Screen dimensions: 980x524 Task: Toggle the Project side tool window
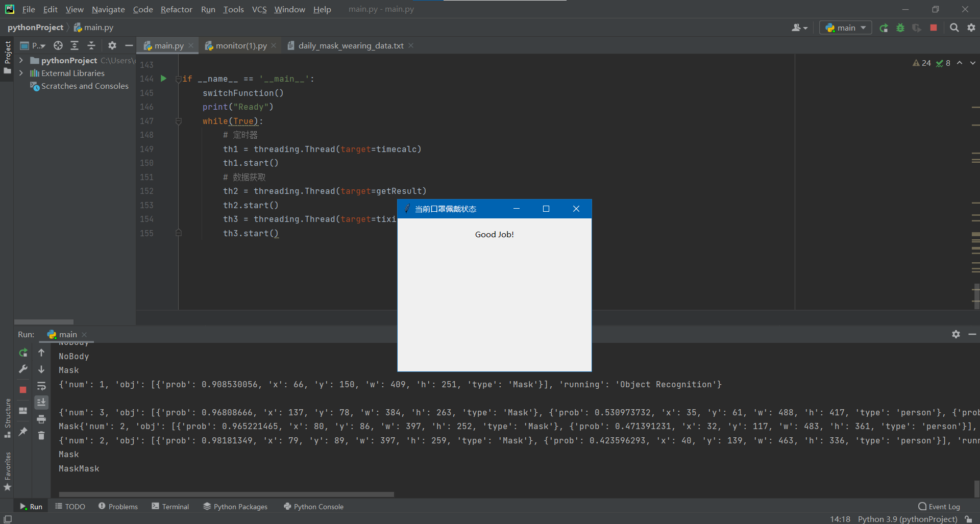tap(7, 57)
